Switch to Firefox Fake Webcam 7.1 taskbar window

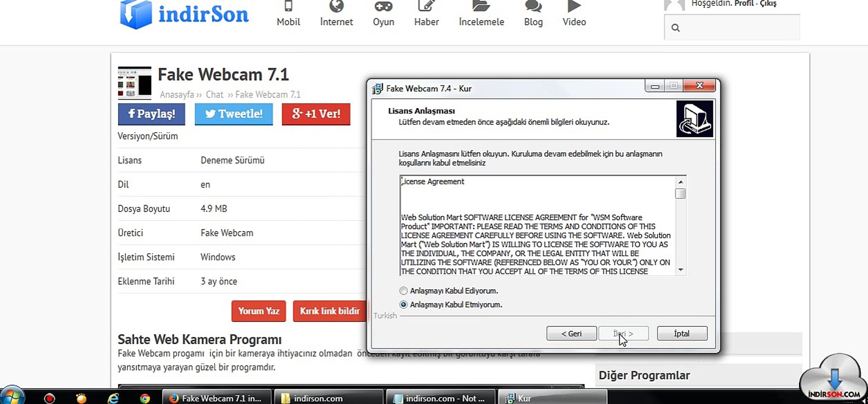coord(217,397)
